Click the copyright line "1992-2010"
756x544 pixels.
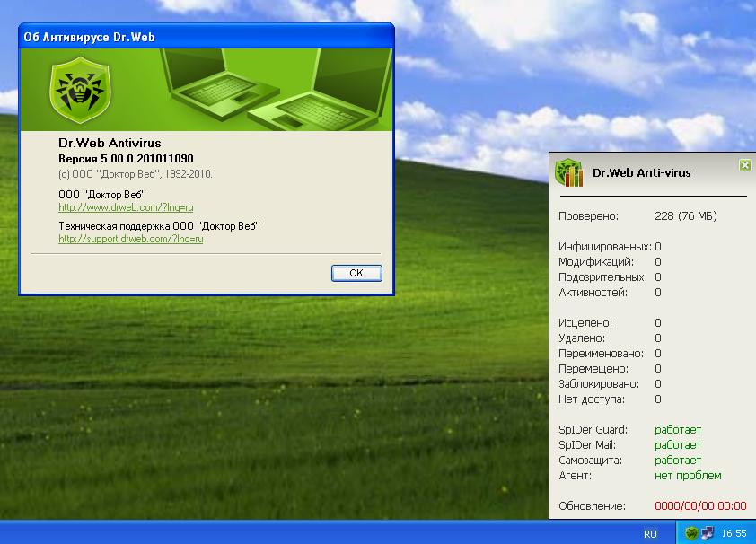click(136, 174)
